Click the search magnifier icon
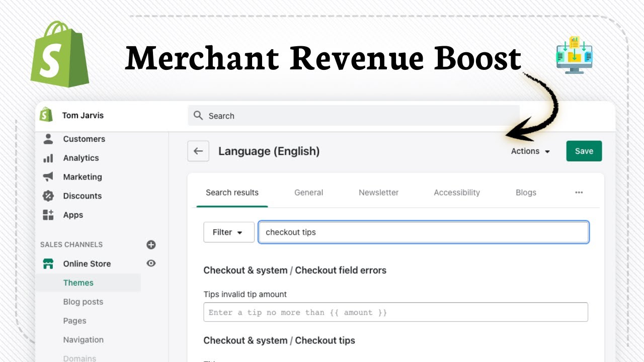 click(x=198, y=116)
